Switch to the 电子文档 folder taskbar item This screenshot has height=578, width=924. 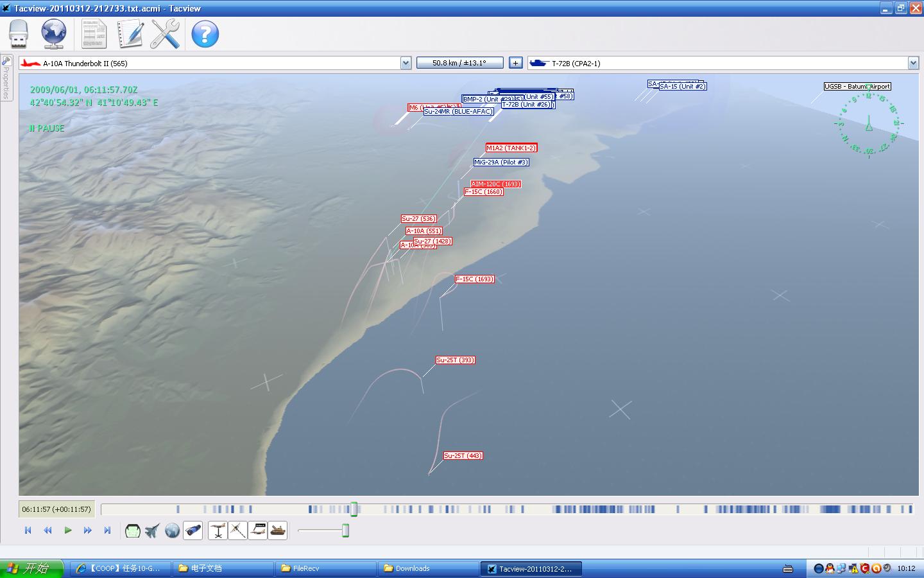tap(223, 568)
